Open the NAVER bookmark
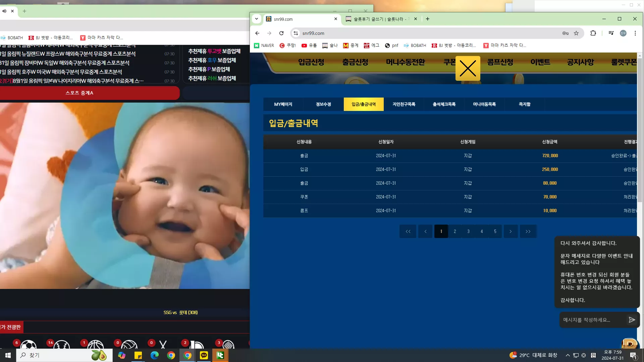 coord(264,46)
